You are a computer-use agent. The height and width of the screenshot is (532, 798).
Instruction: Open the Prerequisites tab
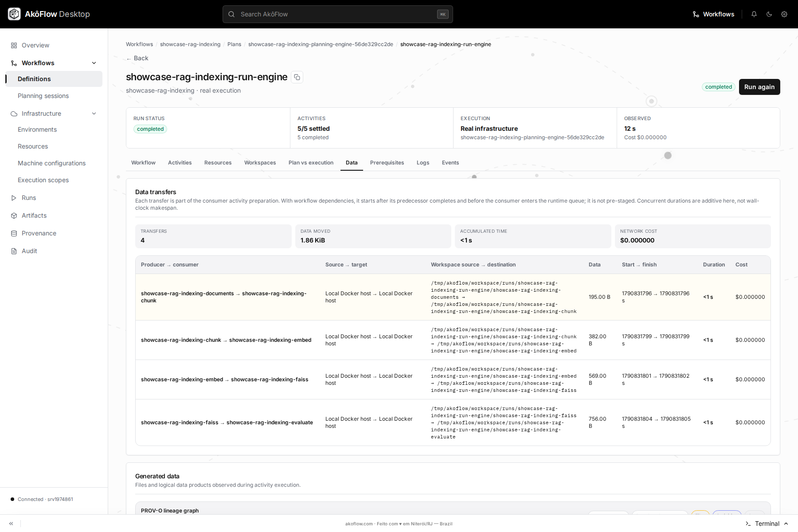(387, 163)
